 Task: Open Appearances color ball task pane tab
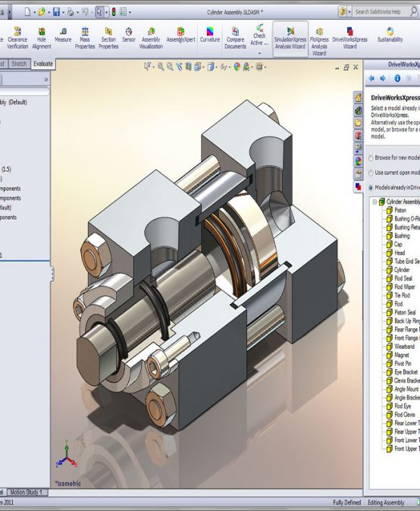point(358,161)
